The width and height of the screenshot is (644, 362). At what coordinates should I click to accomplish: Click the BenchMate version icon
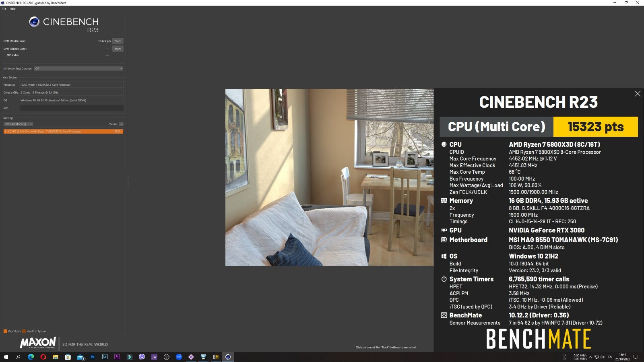tap(444, 315)
